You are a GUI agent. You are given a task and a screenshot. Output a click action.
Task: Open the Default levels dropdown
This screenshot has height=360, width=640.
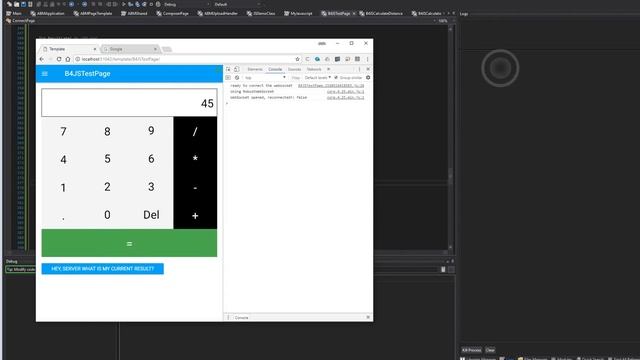tap(318, 78)
